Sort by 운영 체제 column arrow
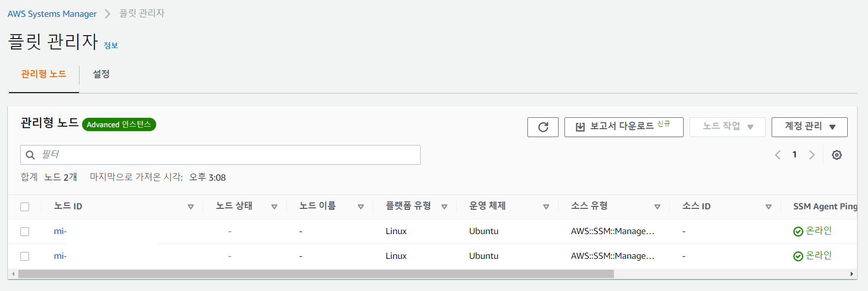Viewport: 868px width, 291px height. 546,207
